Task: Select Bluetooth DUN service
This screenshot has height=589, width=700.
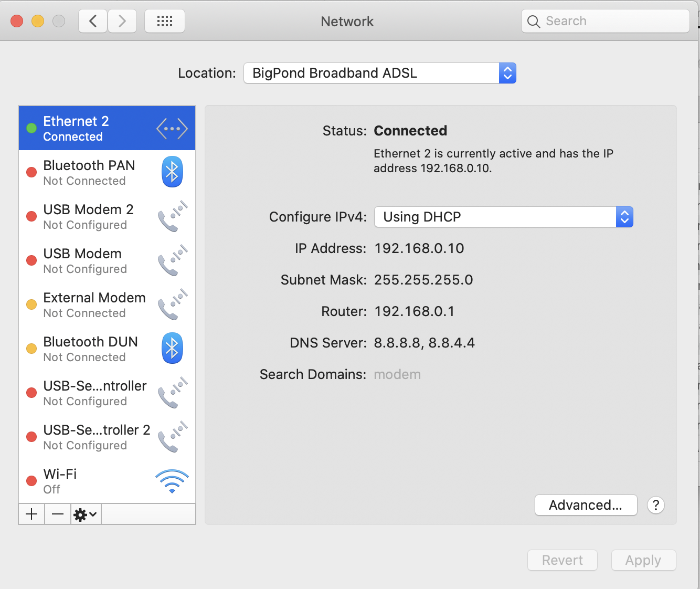Action: (x=107, y=349)
